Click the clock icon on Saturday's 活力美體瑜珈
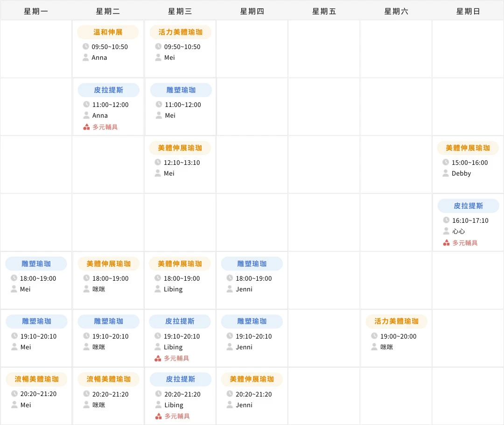 tap(374, 336)
